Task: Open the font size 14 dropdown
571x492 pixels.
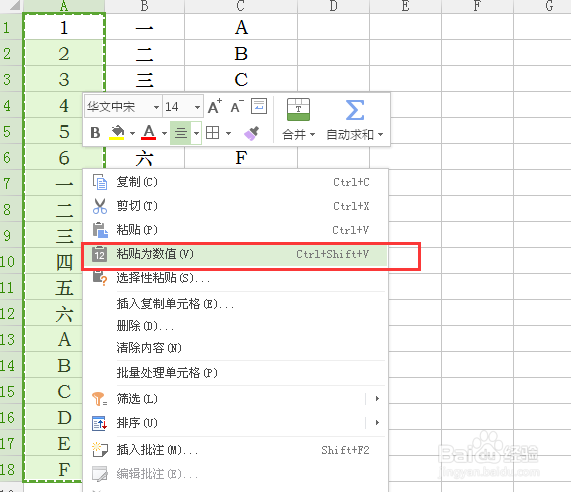Action: pyautogui.click(x=197, y=107)
